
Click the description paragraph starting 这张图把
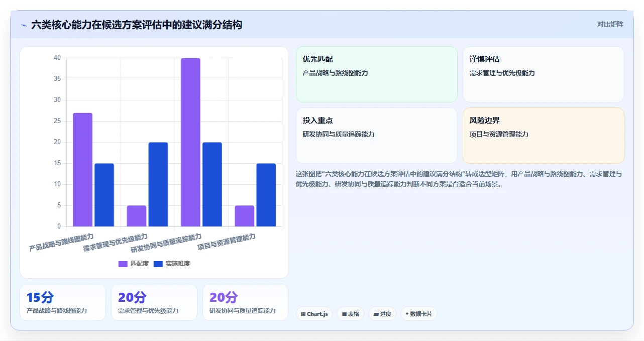(459, 179)
